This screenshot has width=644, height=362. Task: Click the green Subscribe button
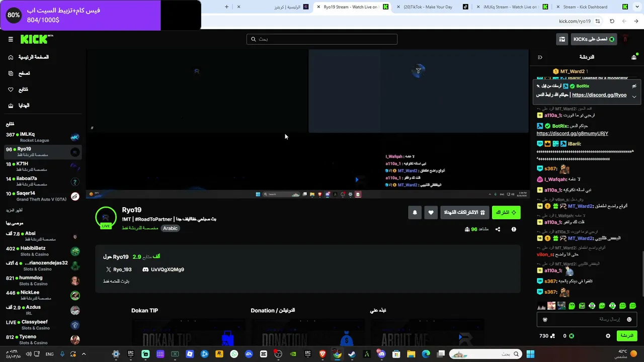point(506,213)
